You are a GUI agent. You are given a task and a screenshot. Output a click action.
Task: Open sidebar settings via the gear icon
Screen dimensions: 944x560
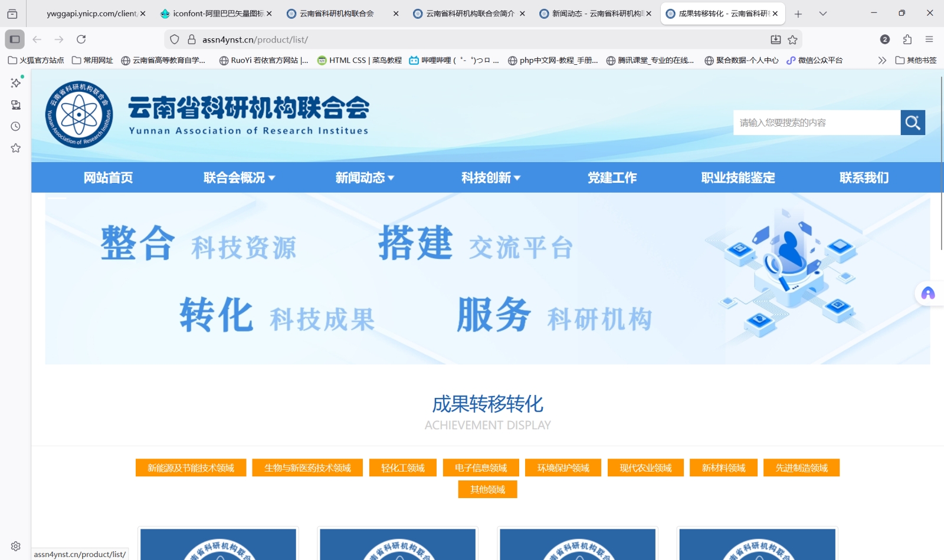click(x=15, y=546)
